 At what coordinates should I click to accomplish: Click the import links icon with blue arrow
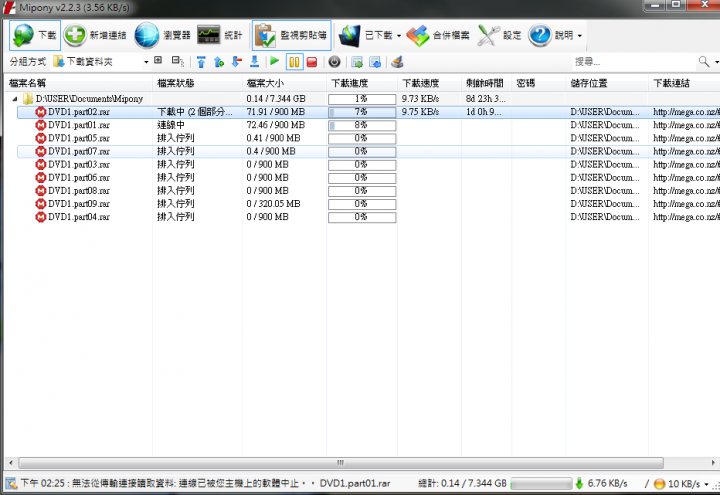point(375,62)
